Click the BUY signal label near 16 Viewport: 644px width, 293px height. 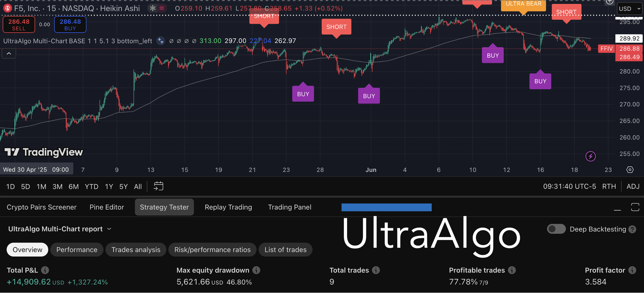pos(540,81)
